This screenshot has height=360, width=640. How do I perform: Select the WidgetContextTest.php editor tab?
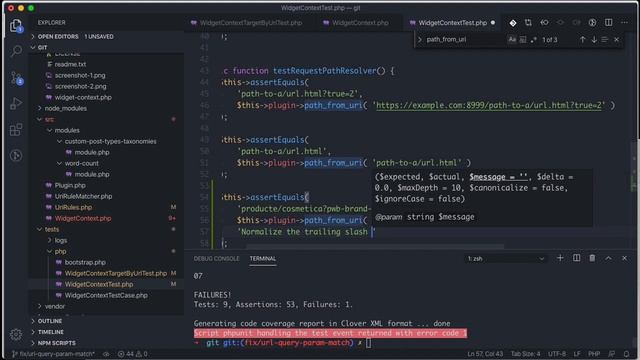[x=452, y=23]
